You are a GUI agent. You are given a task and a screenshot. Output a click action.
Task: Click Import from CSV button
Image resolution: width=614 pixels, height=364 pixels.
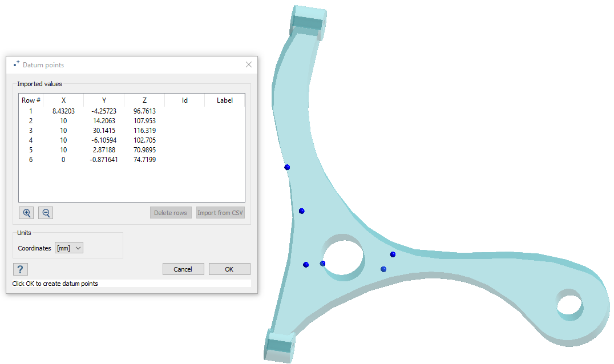point(220,213)
